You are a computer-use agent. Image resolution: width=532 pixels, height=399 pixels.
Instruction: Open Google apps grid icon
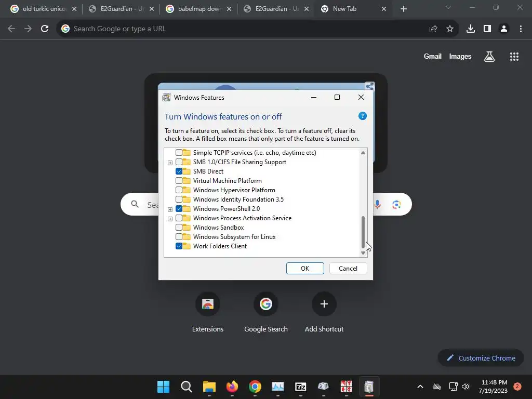click(x=514, y=57)
